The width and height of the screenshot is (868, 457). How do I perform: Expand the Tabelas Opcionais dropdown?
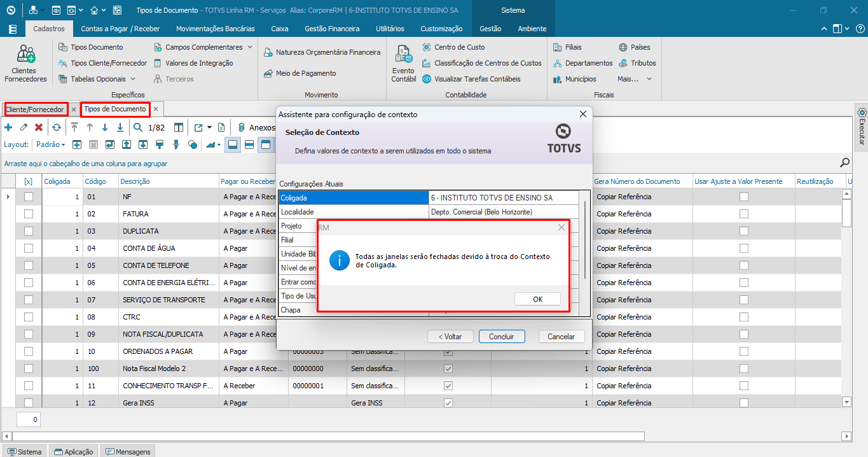[x=133, y=79]
